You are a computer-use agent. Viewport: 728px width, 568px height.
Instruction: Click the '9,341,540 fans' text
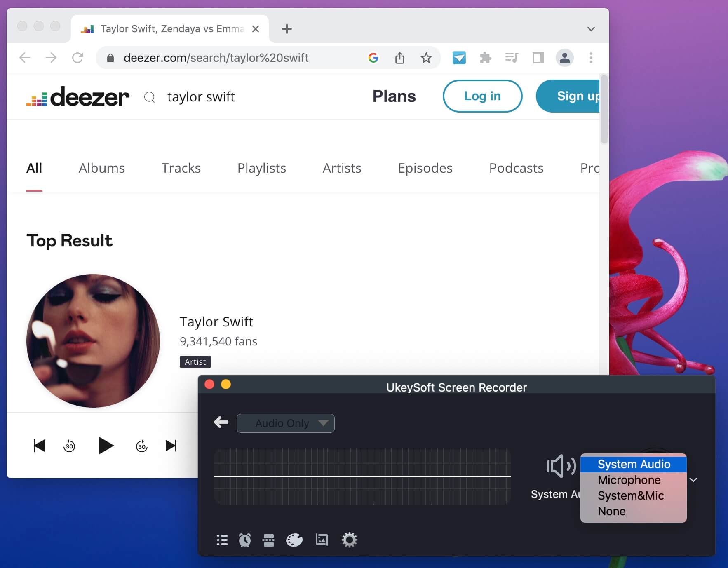[x=218, y=341]
